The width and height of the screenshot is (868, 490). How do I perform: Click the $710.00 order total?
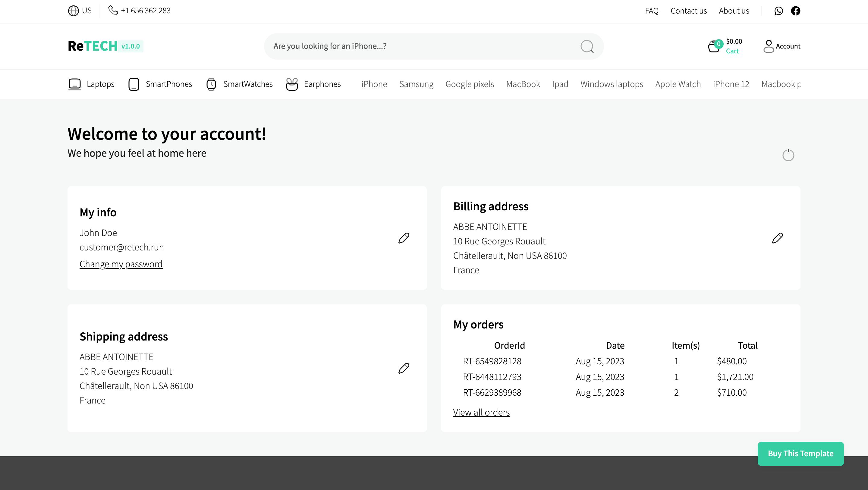point(731,393)
